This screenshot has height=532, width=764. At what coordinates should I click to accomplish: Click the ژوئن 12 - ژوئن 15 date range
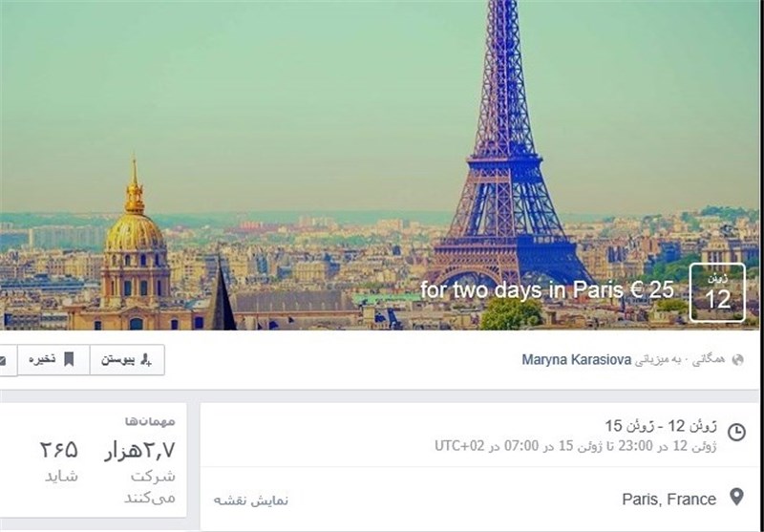pos(661,426)
